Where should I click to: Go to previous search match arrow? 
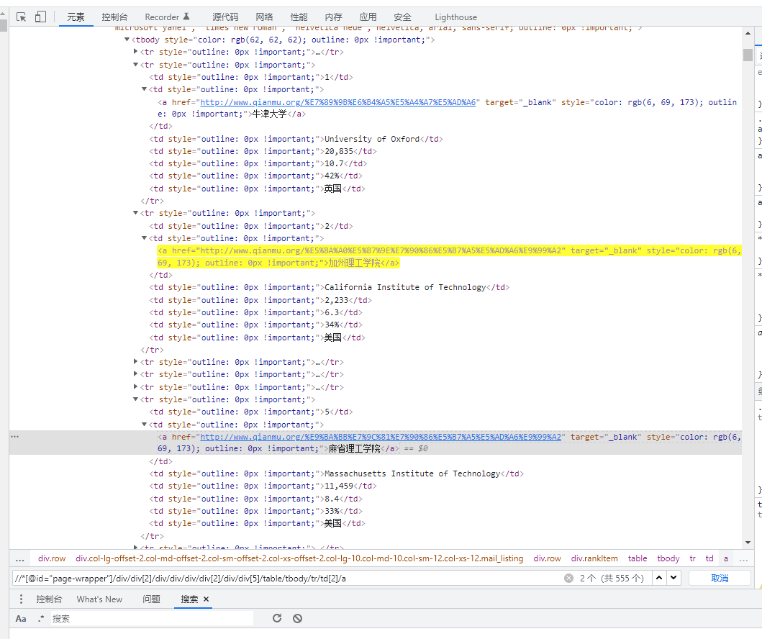tap(659, 578)
